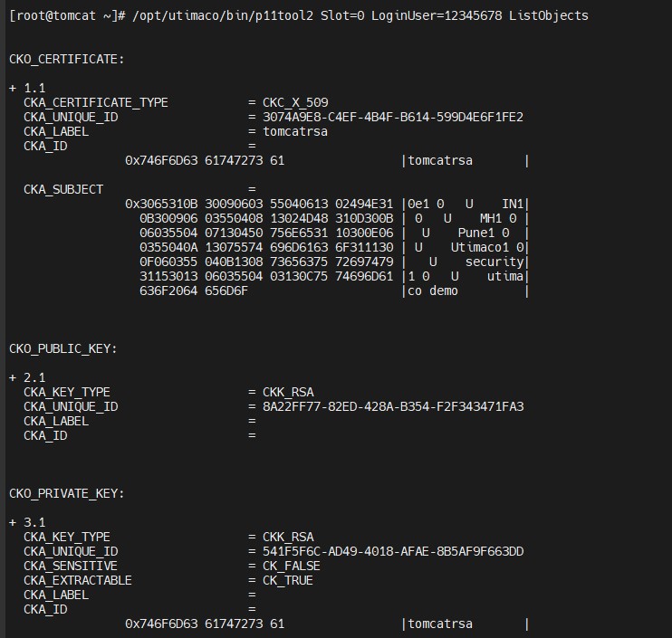The width and height of the screenshot is (672, 638).
Task: Click the CKO_CERTIFICATE section heading
Action: (66, 59)
